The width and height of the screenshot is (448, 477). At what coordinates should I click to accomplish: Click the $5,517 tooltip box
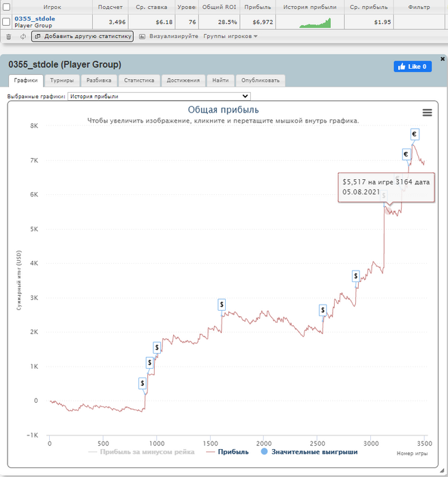[x=386, y=187]
